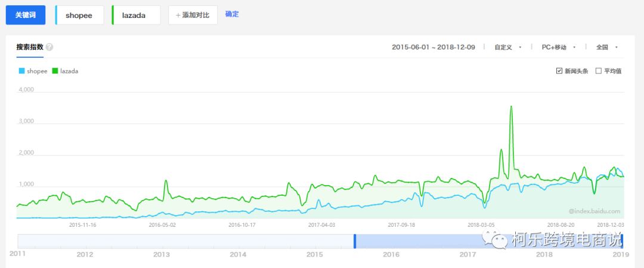
Task: Open the date range 2015-06-01 ~ 2018-12-09
Action: 434,47
